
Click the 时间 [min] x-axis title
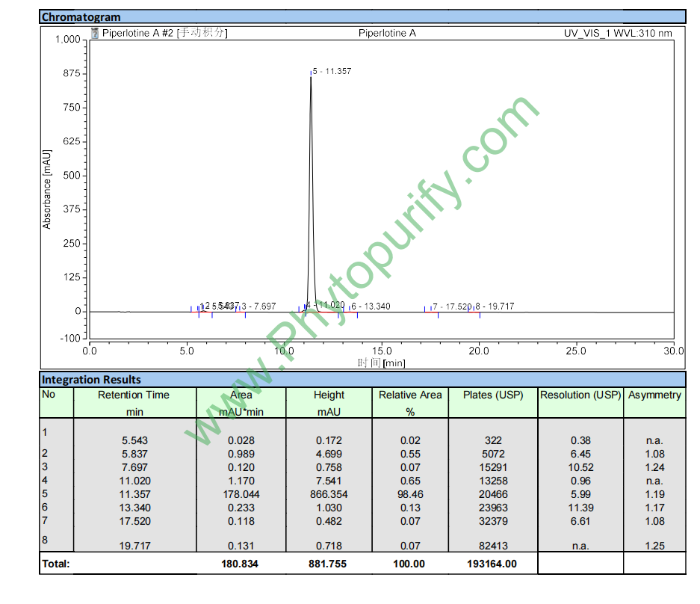pyautogui.click(x=381, y=363)
